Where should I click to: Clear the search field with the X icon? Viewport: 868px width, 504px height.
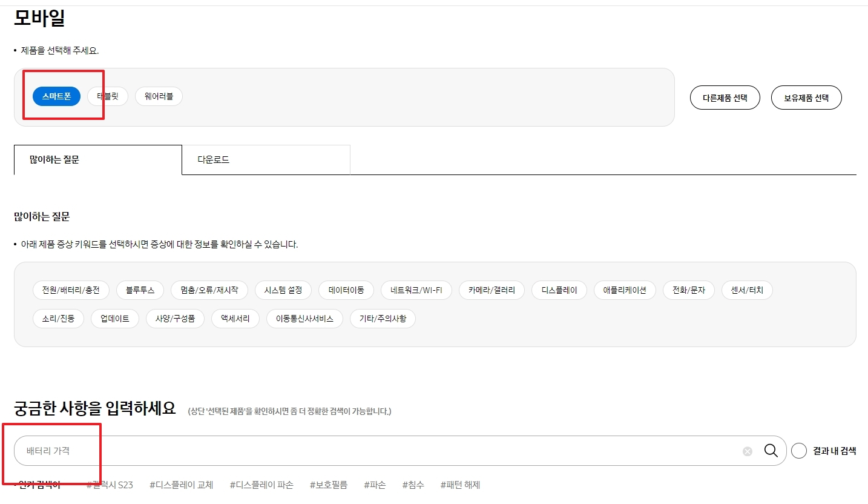746,451
